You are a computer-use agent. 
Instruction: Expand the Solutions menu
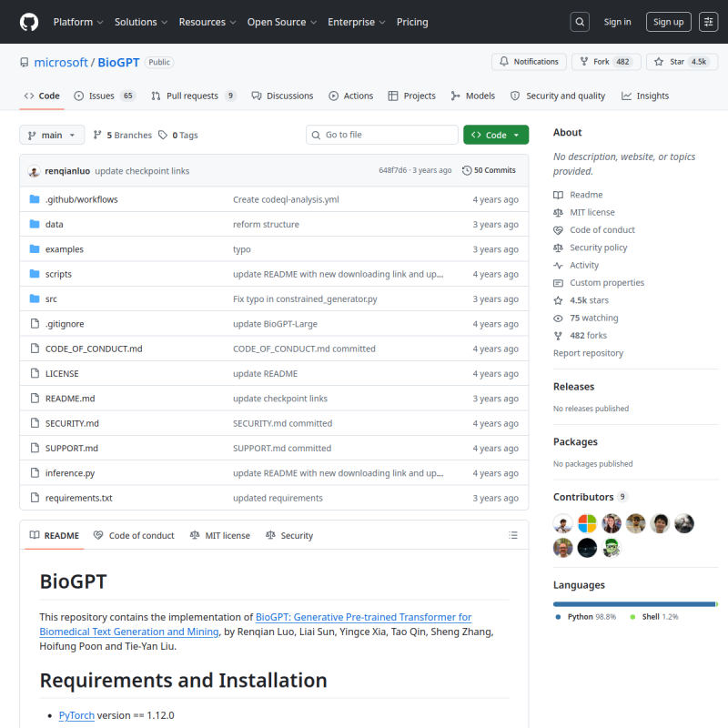[141, 22]
